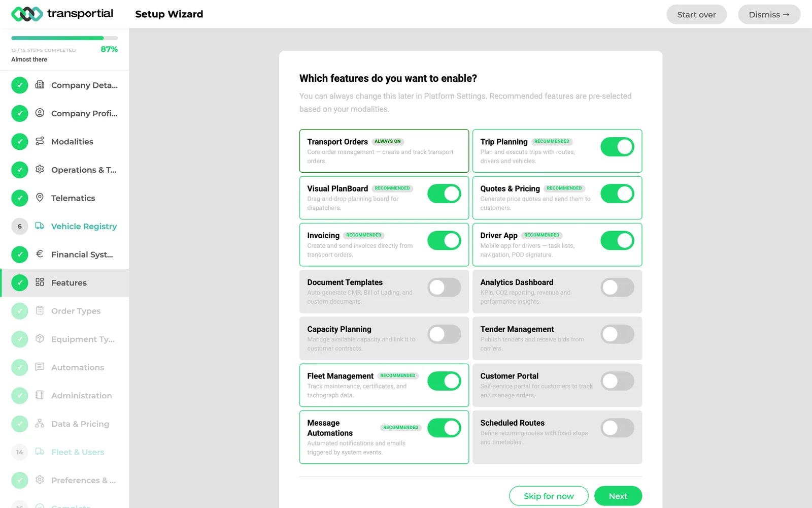Viewport: 812px width, 508px height.
Task: Click the Fleet & Users truck icon
Action: click(x=40, y=451)
